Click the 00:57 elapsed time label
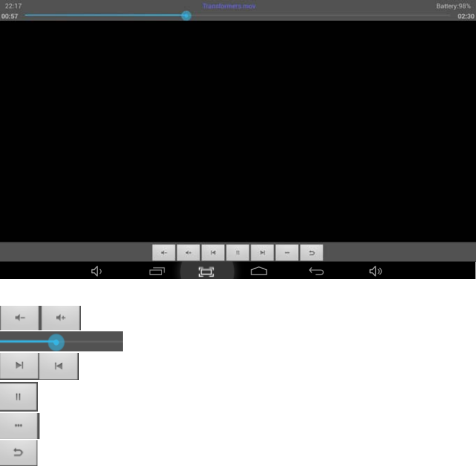This screenshot has height=466, width=476. tap(10, 16)
